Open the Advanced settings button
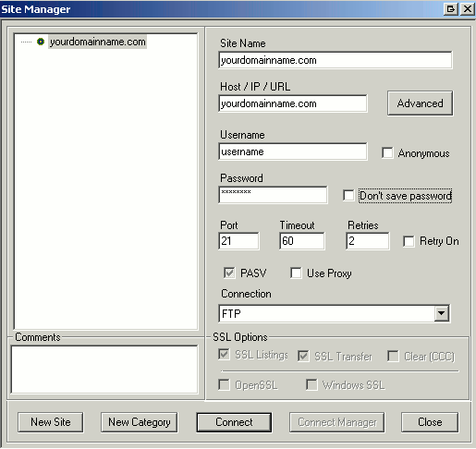The width and height of the screenshot is (476, 449). tap(420, 103)
